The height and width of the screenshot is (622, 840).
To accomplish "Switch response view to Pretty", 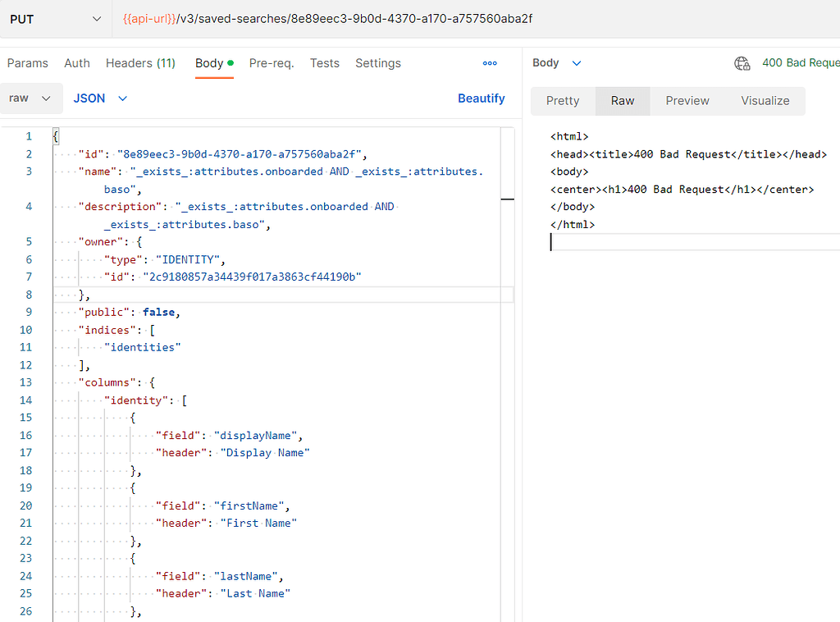I will pyautogui.click(x=563, y=101).
